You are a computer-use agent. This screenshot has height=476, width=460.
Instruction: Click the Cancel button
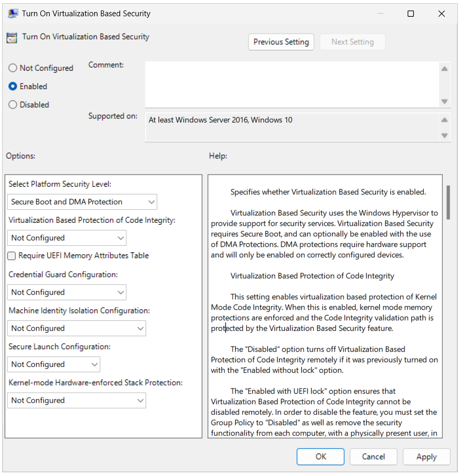[373, 457]
